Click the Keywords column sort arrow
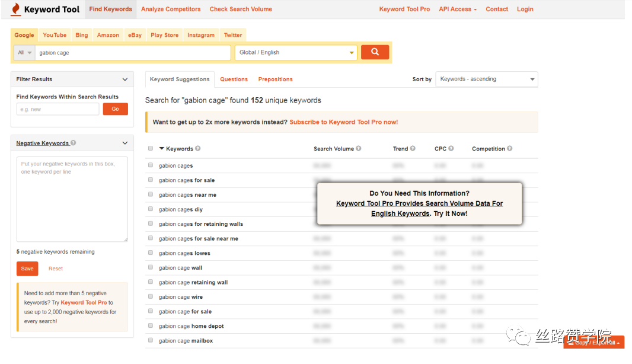The image size is (632, 364). (x=162, y=148)
